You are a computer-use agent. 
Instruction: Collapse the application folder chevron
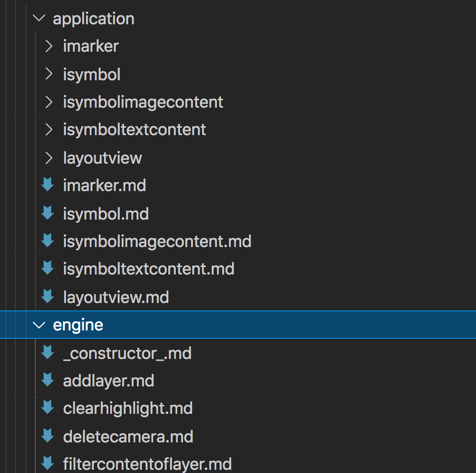pos(39,18)
